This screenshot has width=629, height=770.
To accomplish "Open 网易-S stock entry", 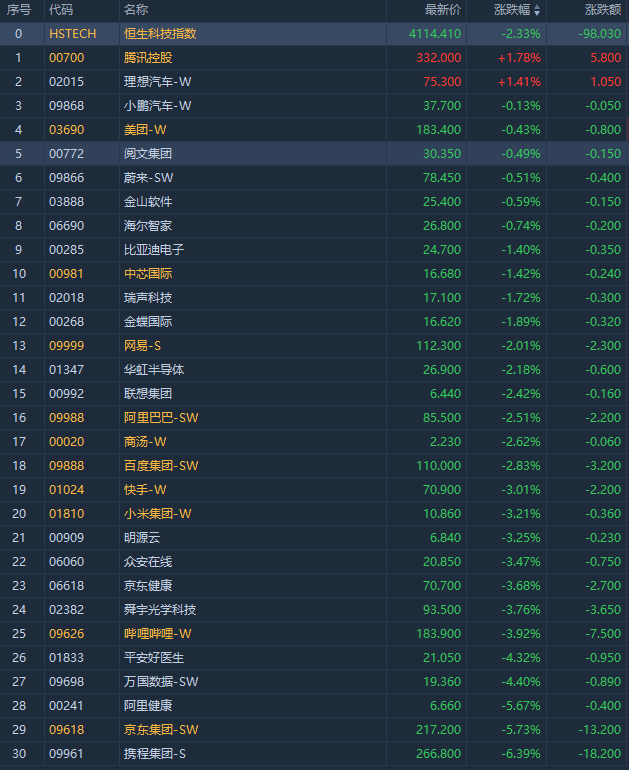I will 142,346.
